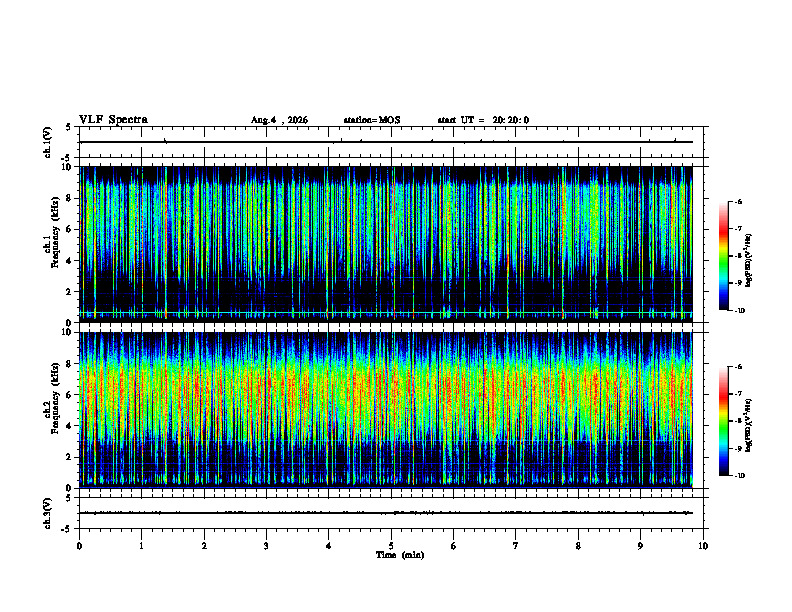This screenshot has height=612, width=792.
Task: Click the "-10" tick on ch.2 color bar
Action: 739,476
